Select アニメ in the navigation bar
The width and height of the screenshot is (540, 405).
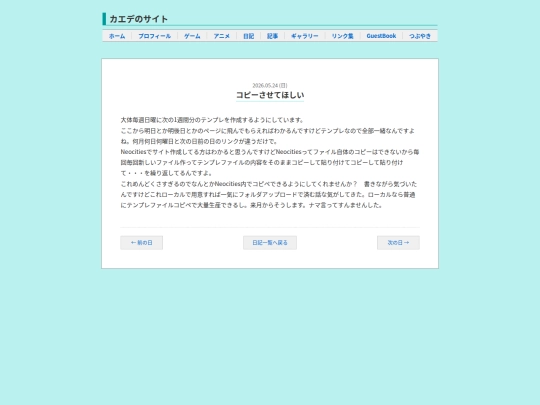pos(222,36)
